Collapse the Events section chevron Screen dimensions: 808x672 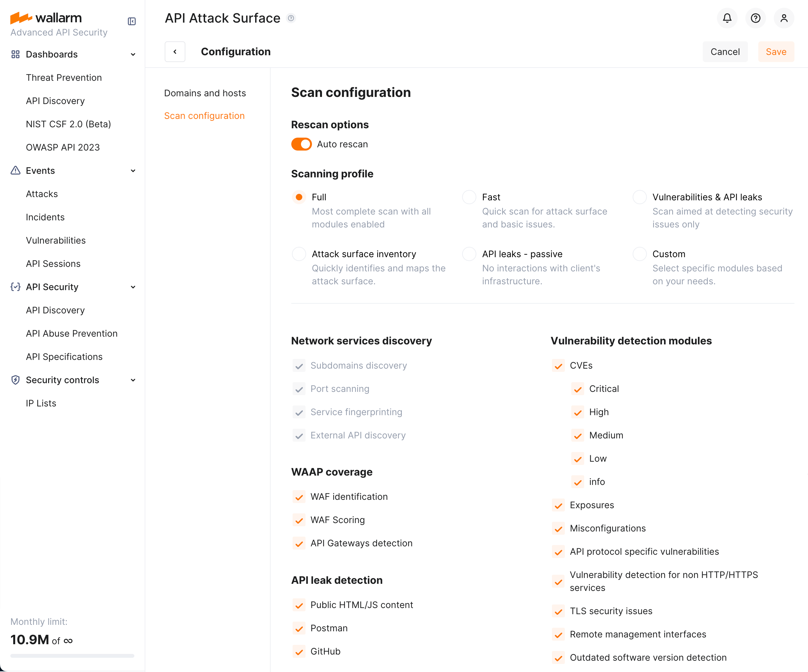coord(133,171)
